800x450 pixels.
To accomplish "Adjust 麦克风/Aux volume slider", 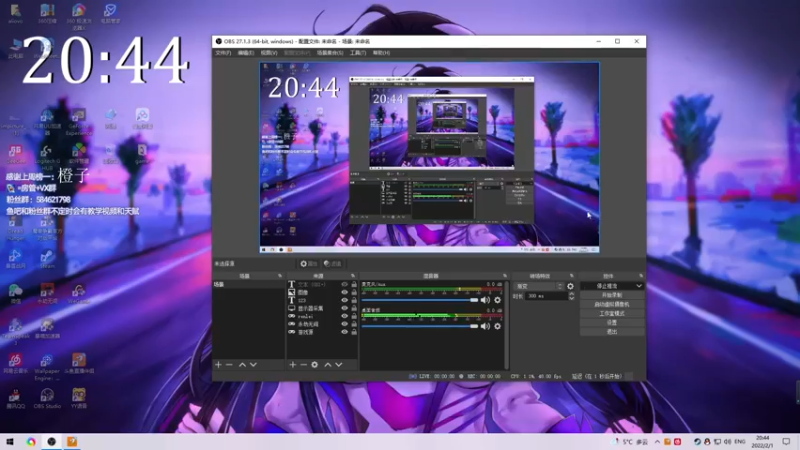I will tap(419, 300).
